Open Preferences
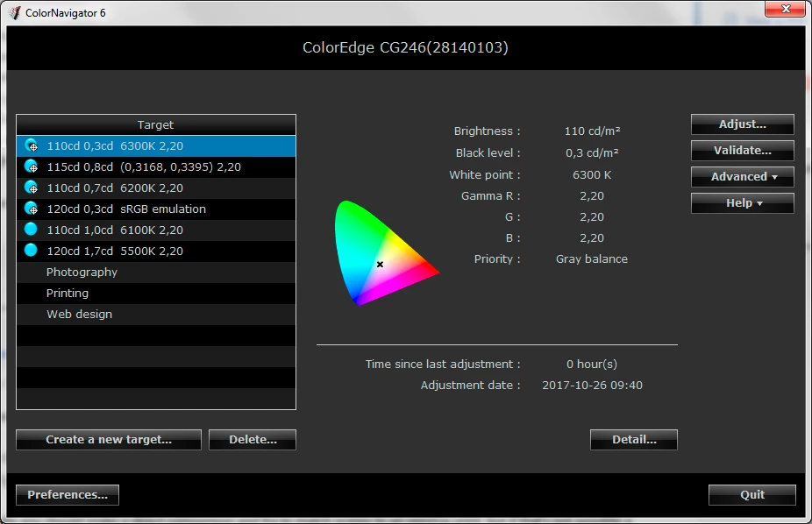The height and width of the screenshot is (524, 812). [68, 495]
